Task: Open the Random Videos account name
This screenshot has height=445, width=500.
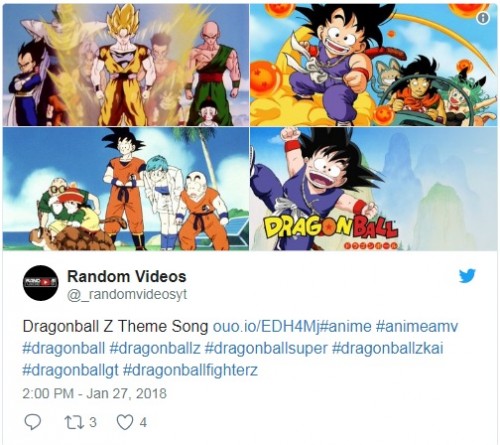Action: coord(127,276)
